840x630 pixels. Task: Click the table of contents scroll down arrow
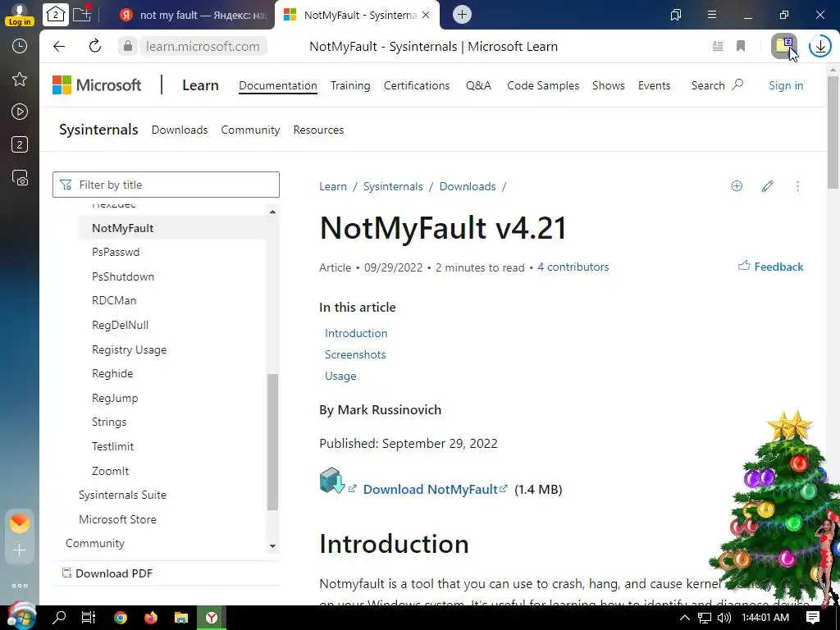pos(272,546)
